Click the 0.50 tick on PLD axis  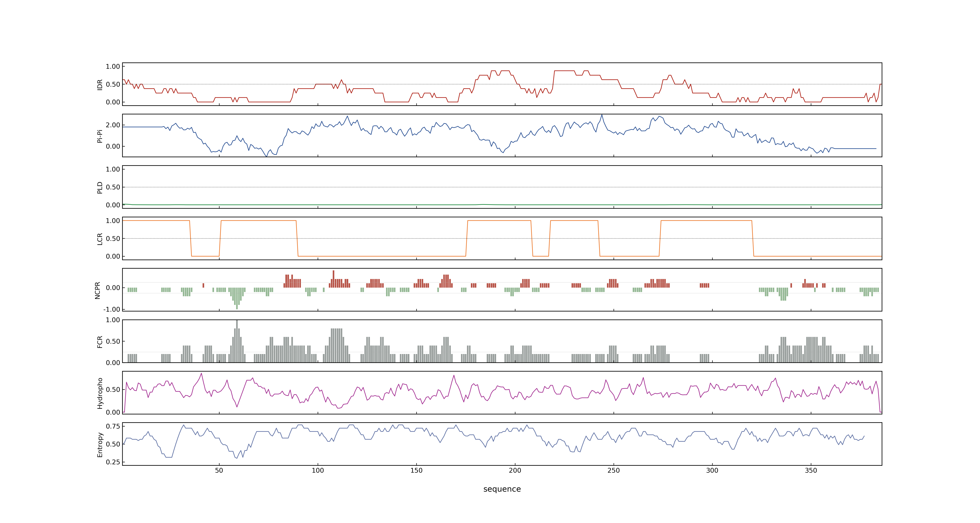click(113, 187)
